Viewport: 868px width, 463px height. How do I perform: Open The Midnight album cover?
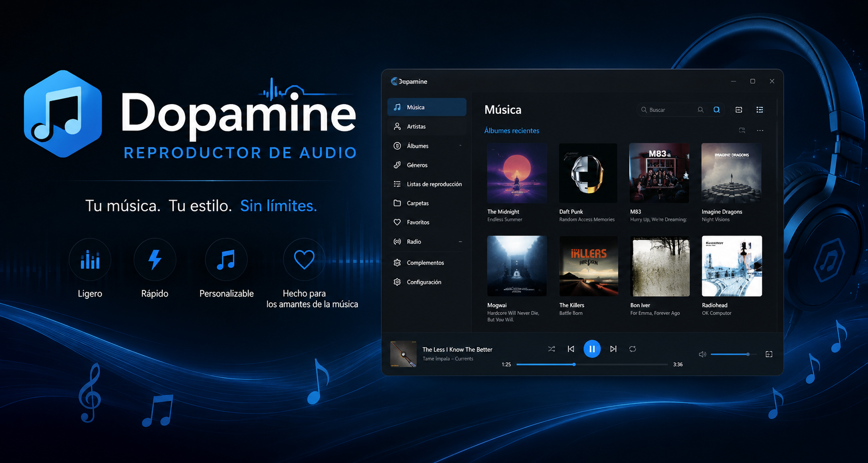(517, 173)
